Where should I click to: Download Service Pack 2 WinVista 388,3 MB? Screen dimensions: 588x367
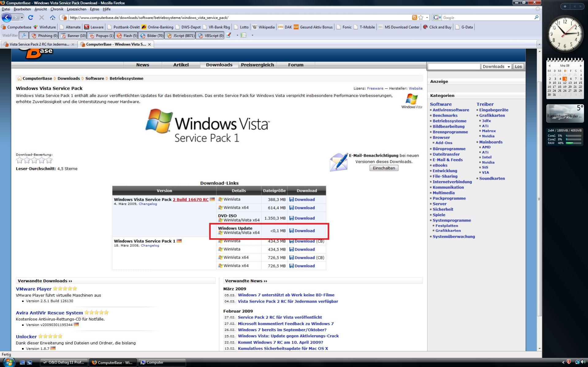tap(302, 200)
